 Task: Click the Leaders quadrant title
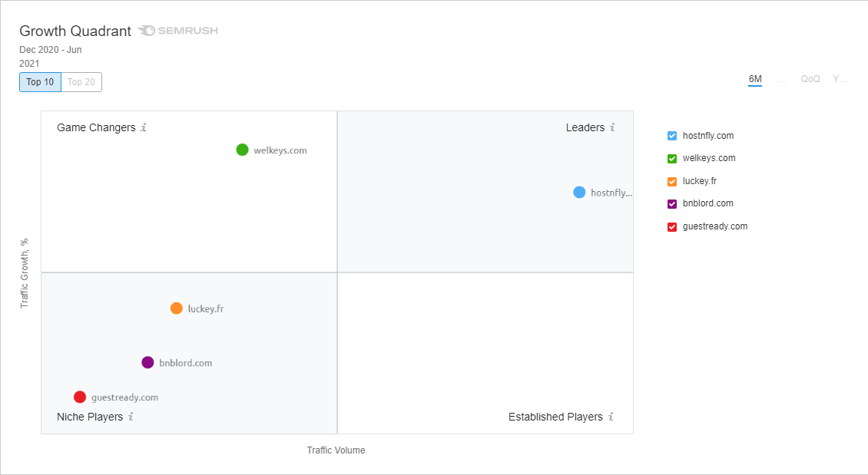tap(585, 127)
